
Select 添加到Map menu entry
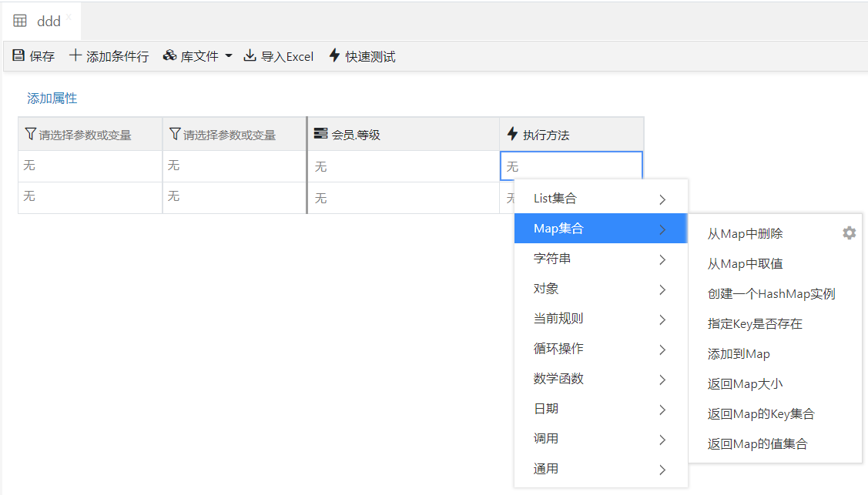739,354
